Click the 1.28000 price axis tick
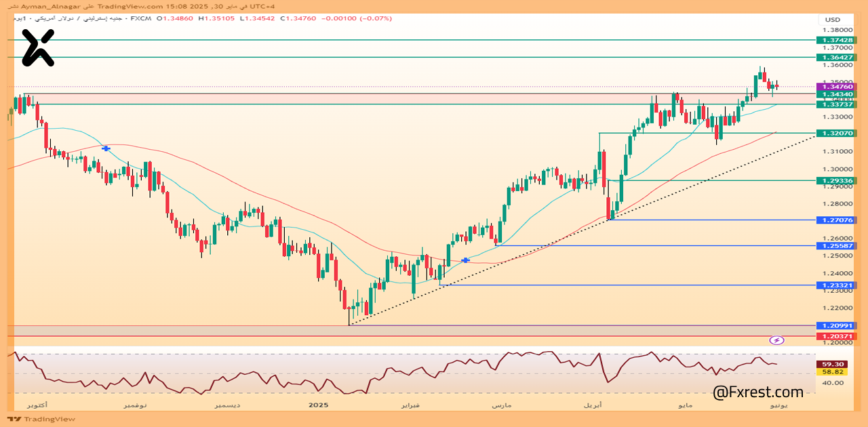This screenshot has width=868, height=427. pyautogui.click(x=837, y=204)
